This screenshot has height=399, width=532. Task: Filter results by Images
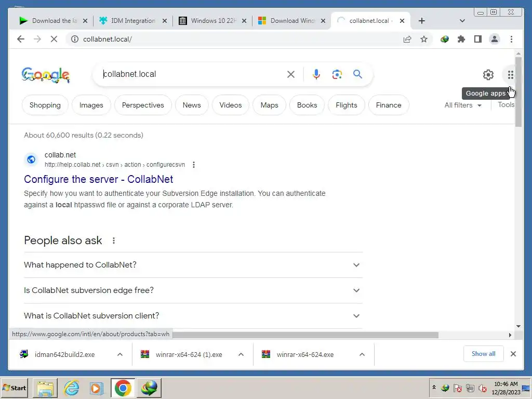(x=91, y=105)
